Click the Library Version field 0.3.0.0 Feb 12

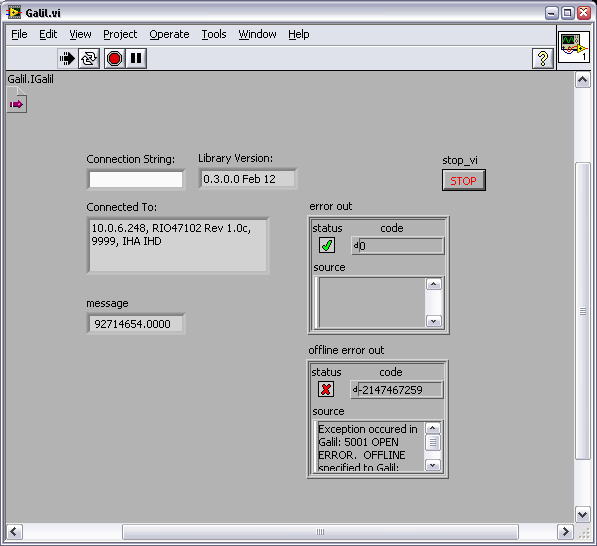(247, 179)
